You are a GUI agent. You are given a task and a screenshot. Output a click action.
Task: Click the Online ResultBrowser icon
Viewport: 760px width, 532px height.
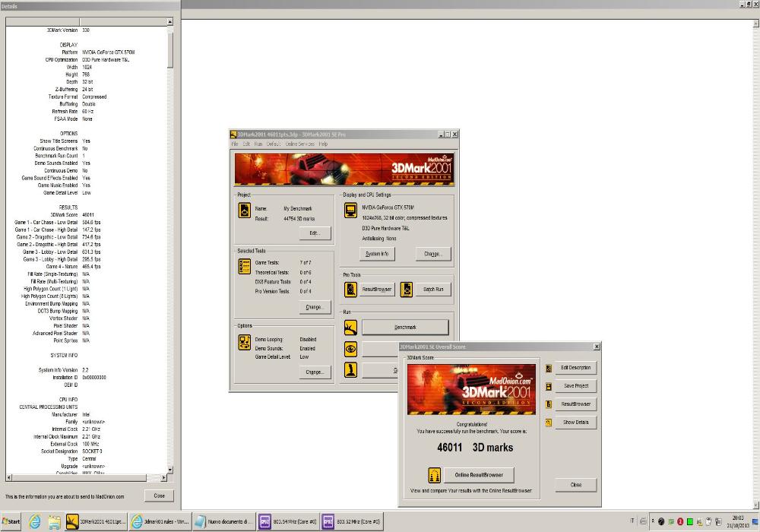coord(435,475)
